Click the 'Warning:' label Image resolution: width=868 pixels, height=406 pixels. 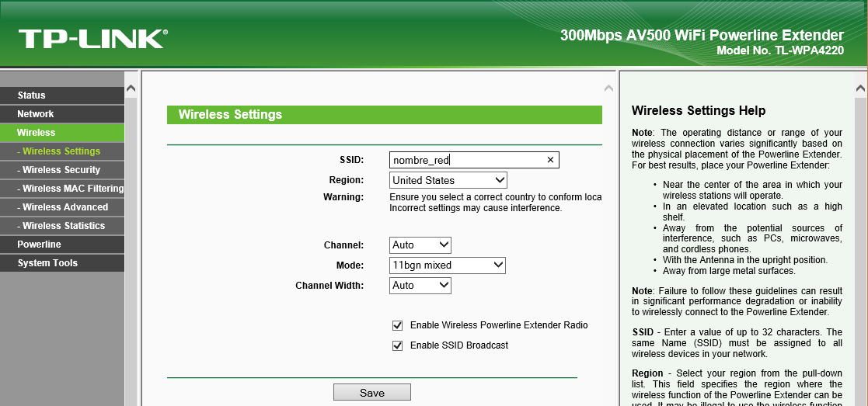pyautogui.click(x=343, y=197)
